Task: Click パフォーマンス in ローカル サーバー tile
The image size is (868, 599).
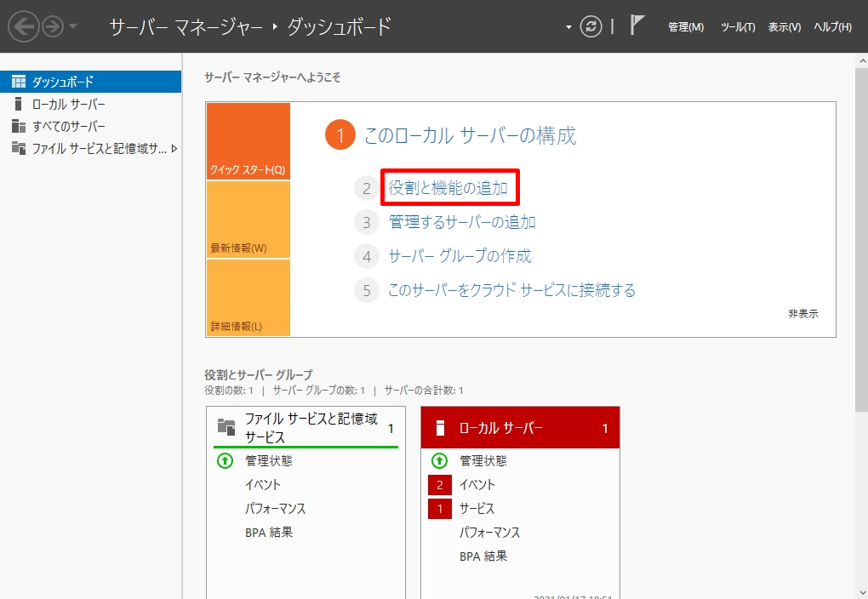Action: [x=489, y=532]
